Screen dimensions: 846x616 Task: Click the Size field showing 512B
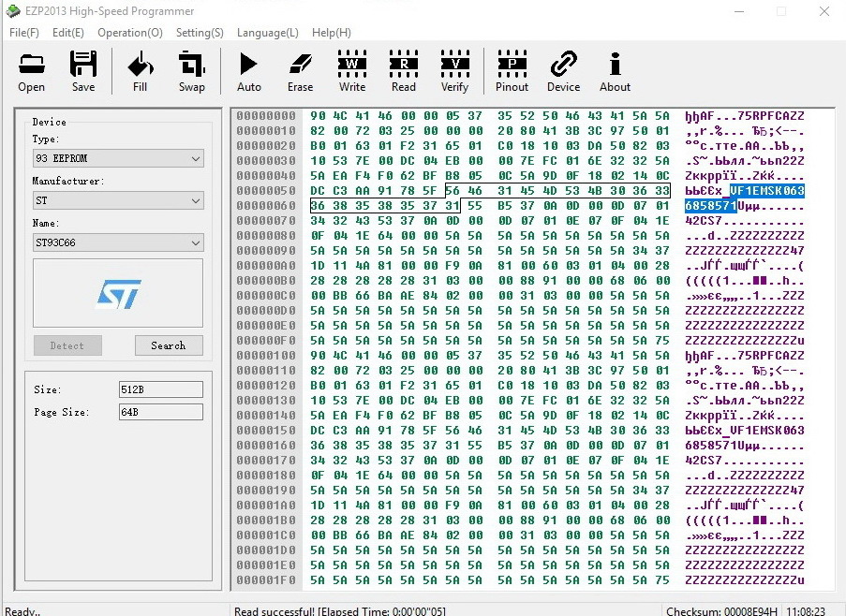(x=161, y=389)
